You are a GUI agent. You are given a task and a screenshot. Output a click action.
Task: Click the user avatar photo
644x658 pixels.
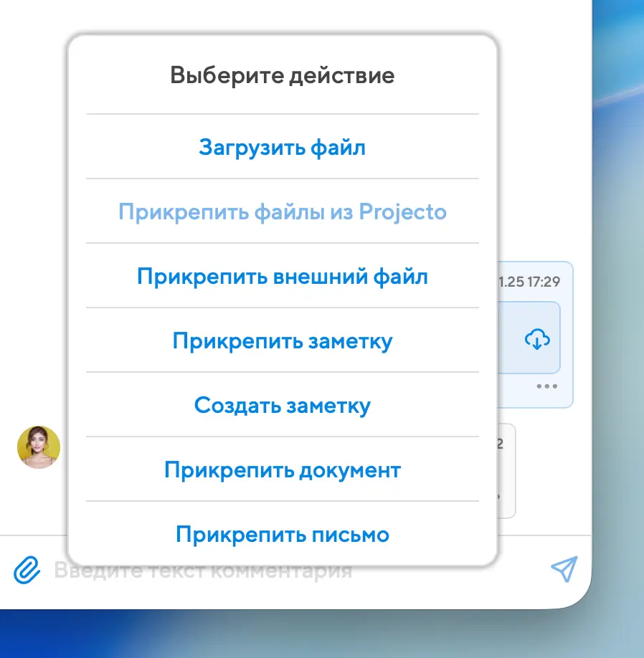pyautogui.click(x=39, y=447)
